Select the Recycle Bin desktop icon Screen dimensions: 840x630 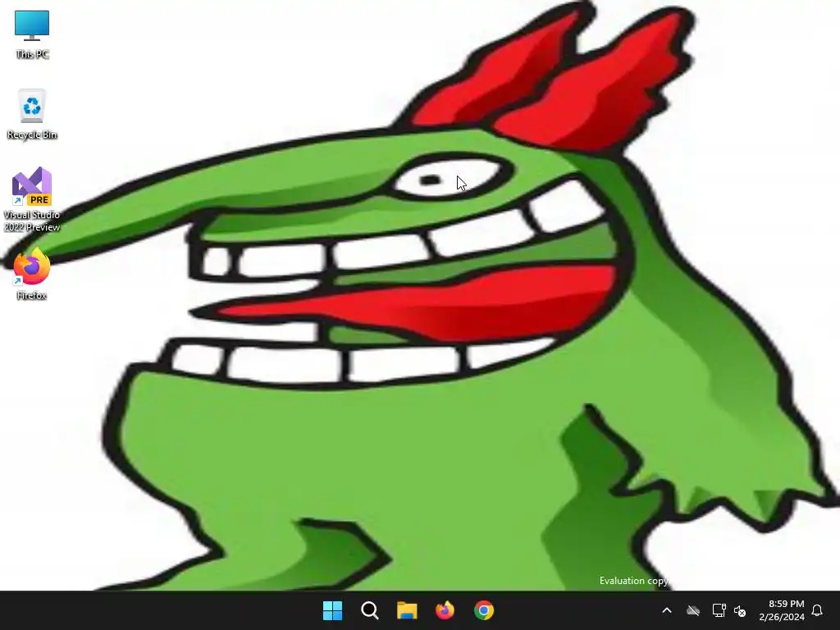pos(32,114)
